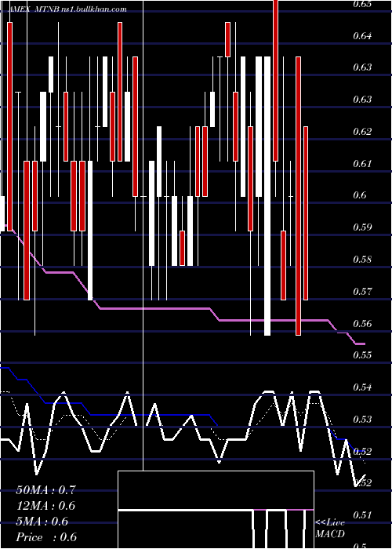The image size is (392, 549).
Task: Select the 0.59 price axis label
Action: point(362,227)
